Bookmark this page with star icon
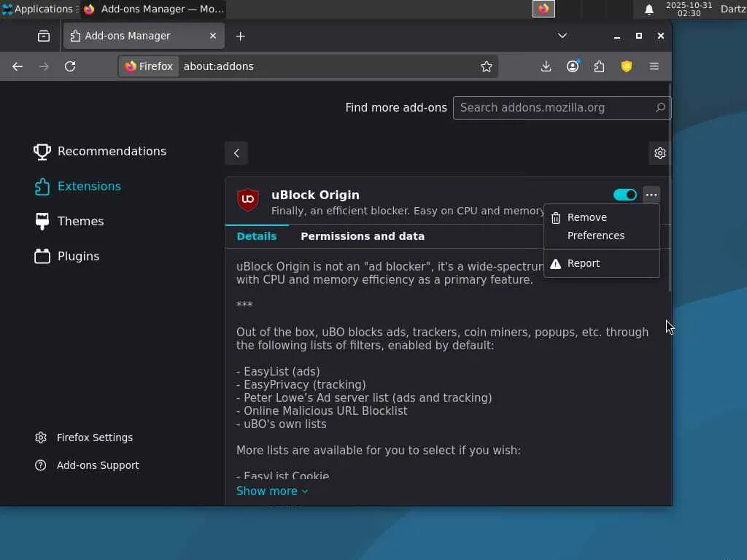This screenshot has height=560, width=747. coord(486,66)
